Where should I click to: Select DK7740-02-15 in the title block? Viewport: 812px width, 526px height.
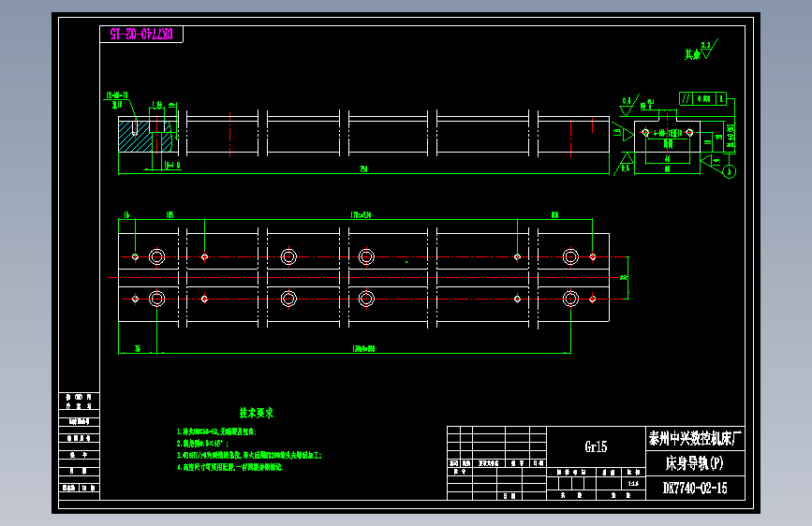[x=696, y=488]
